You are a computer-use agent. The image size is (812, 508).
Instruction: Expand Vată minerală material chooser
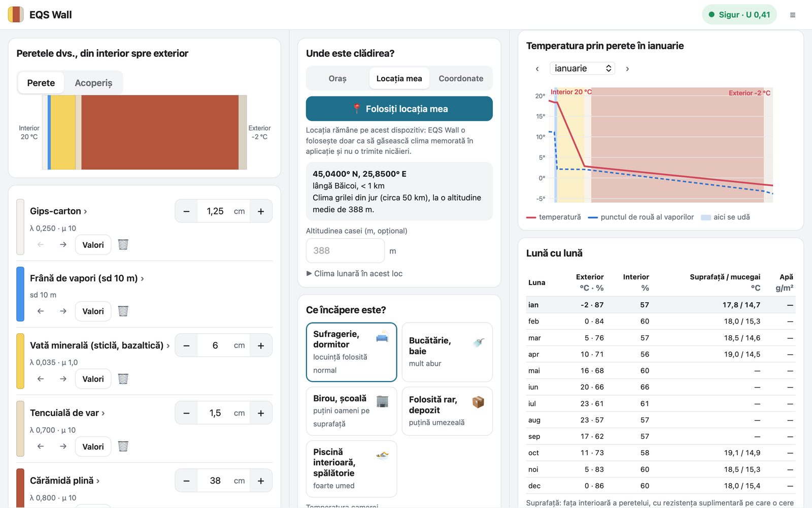pos(100,345)
